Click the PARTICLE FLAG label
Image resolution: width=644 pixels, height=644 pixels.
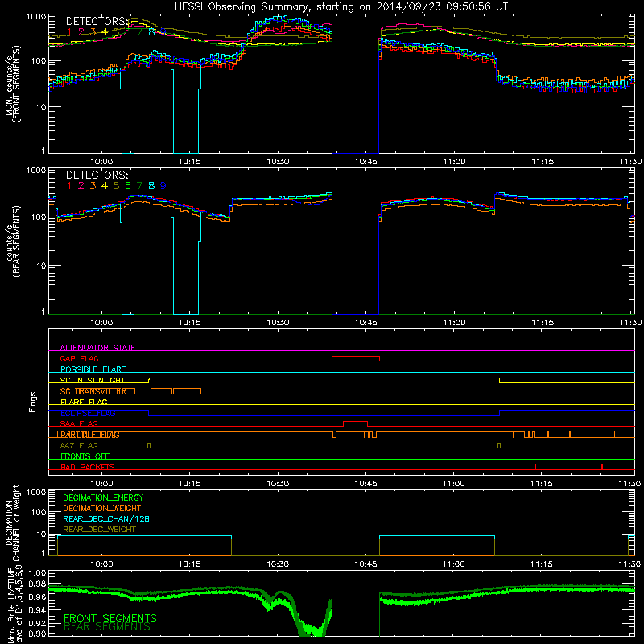pos(89,435)
